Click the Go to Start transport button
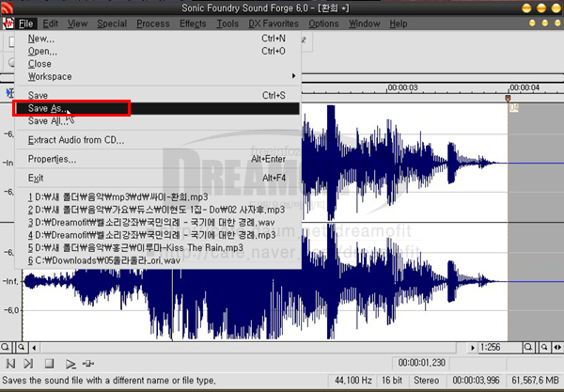The image size is (564, 392). [x=10, y=364]
